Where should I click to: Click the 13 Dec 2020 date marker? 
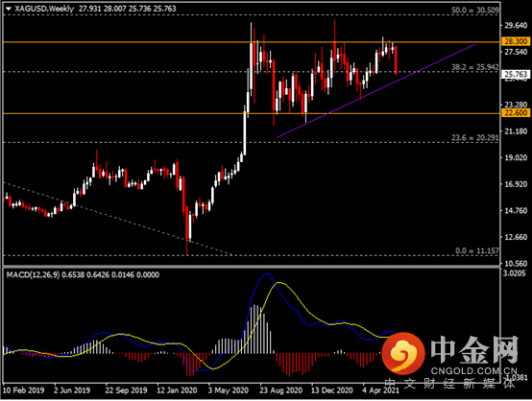[x=332, y=390]
